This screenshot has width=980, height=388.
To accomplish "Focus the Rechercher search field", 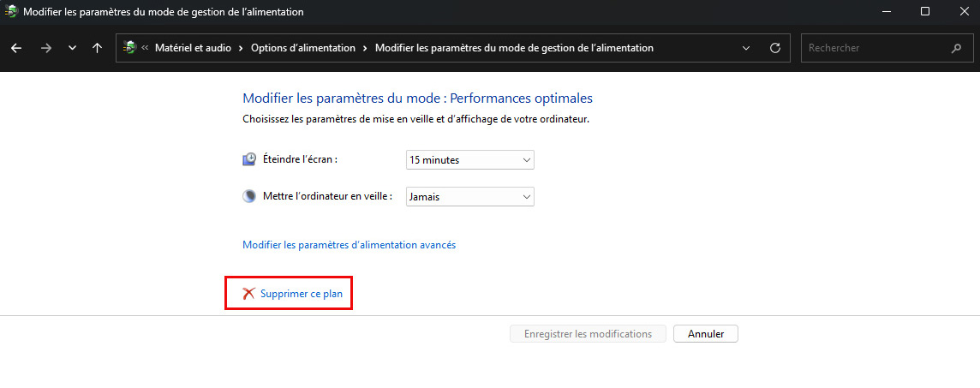I will tap(874, 48).
